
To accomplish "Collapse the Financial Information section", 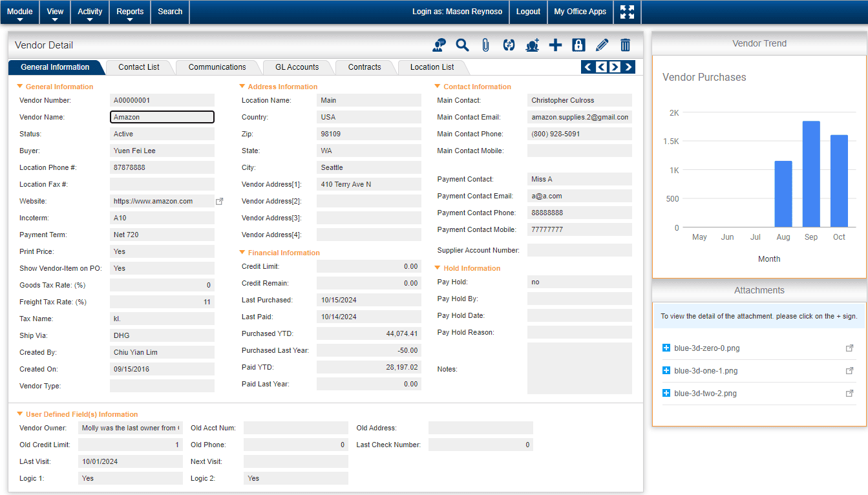I will 242,252.
